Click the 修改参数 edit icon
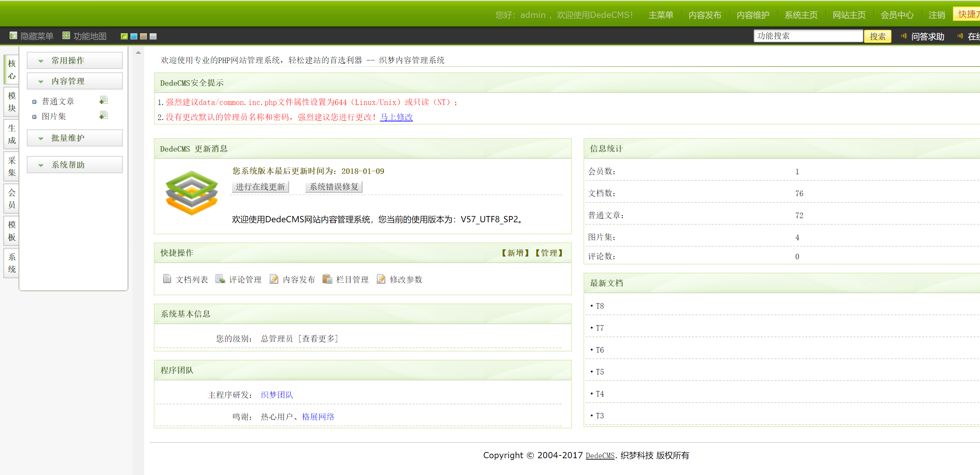This screenshot has height=475, width=980. [381, 279]
